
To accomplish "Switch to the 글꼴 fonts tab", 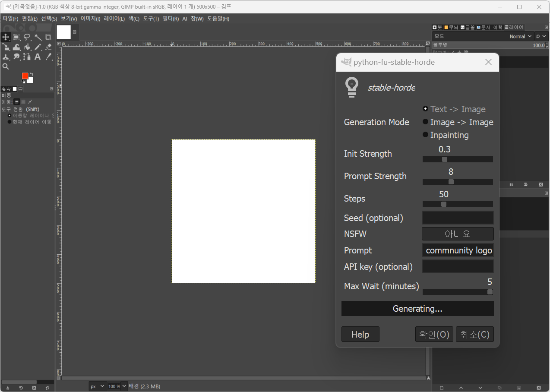I will coord(467,27).
